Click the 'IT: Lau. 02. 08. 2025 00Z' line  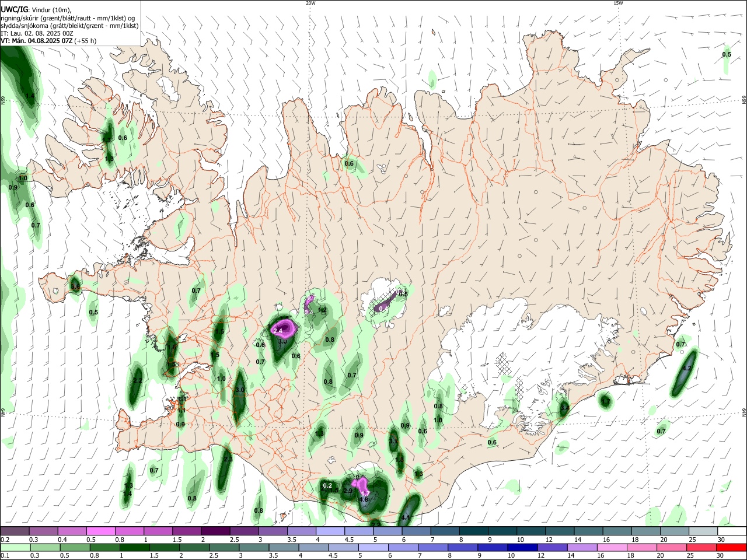(x=37, y=33)
